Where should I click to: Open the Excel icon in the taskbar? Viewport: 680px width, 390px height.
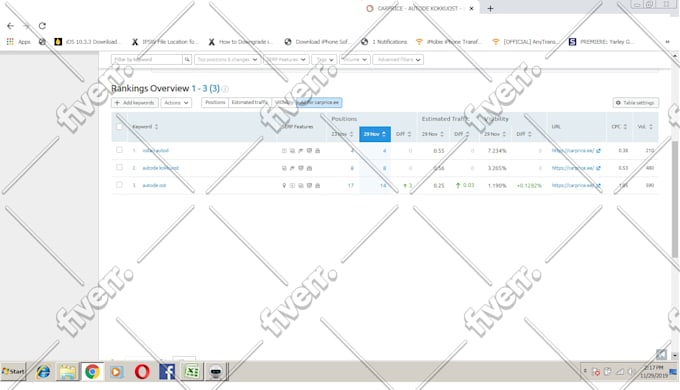pyautogui.click(x=192, y=372)
